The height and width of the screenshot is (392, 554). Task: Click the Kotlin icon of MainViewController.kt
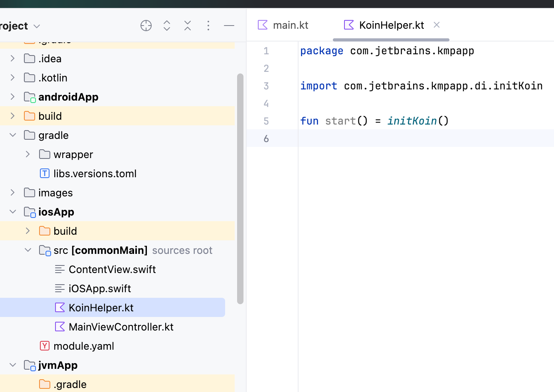(60, 327)
